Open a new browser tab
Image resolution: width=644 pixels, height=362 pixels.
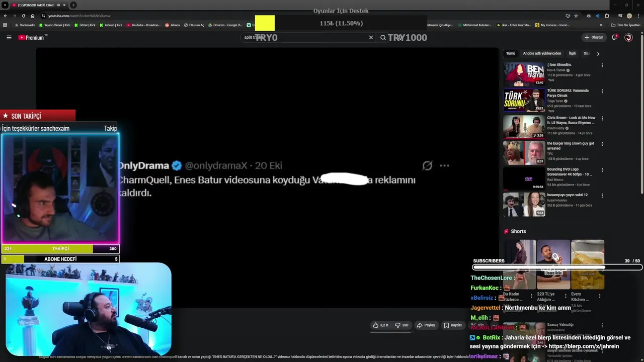(73, 5)
